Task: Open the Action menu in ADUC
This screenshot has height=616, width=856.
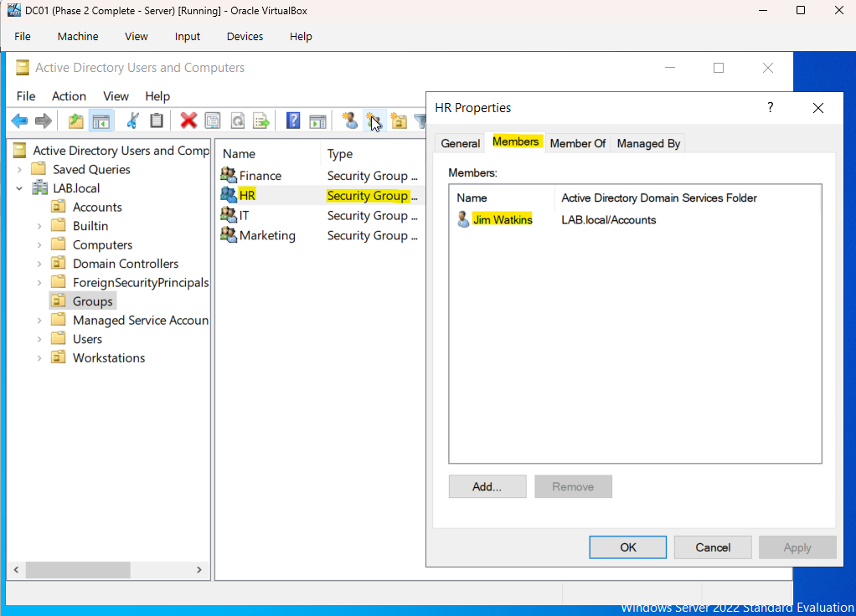Action: pos(69,96)
